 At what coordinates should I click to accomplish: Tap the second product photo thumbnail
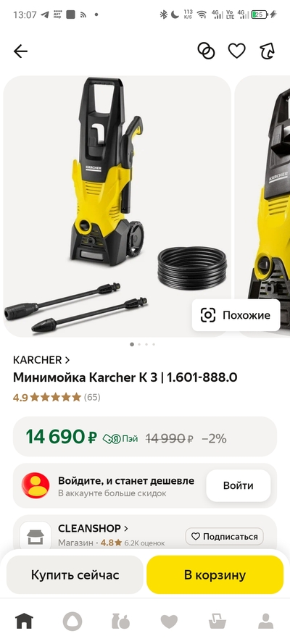[262, 206]
